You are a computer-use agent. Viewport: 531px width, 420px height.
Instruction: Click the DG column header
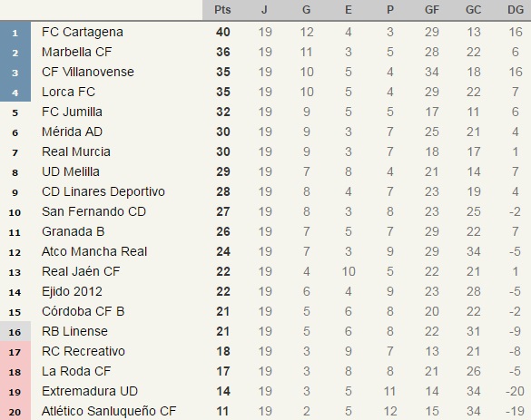pos(516,10)
